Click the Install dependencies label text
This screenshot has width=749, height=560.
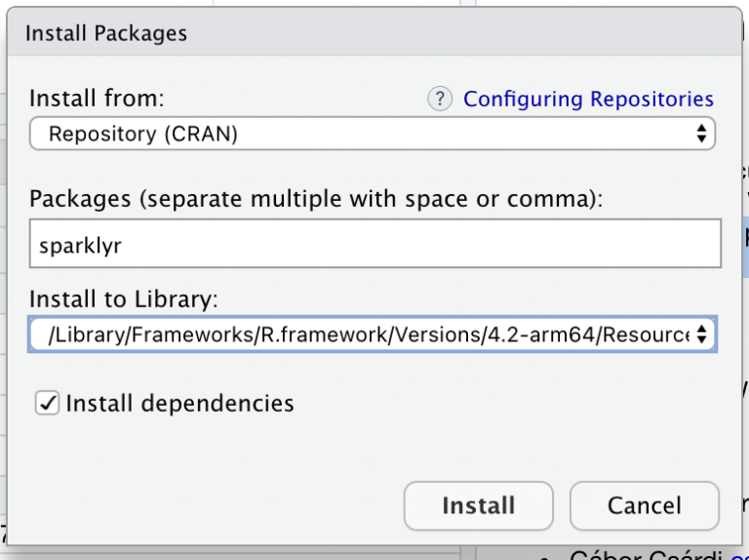coord(179,403)
